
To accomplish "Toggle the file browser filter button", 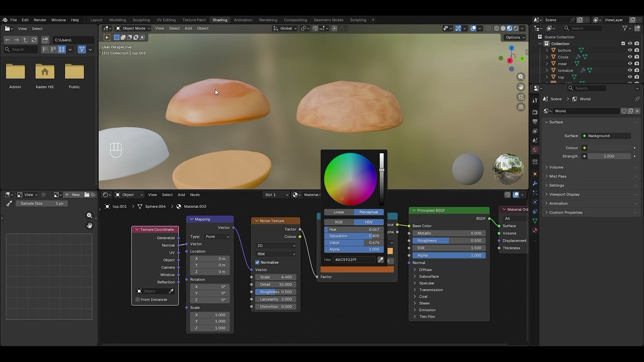I will click(82, 49).
